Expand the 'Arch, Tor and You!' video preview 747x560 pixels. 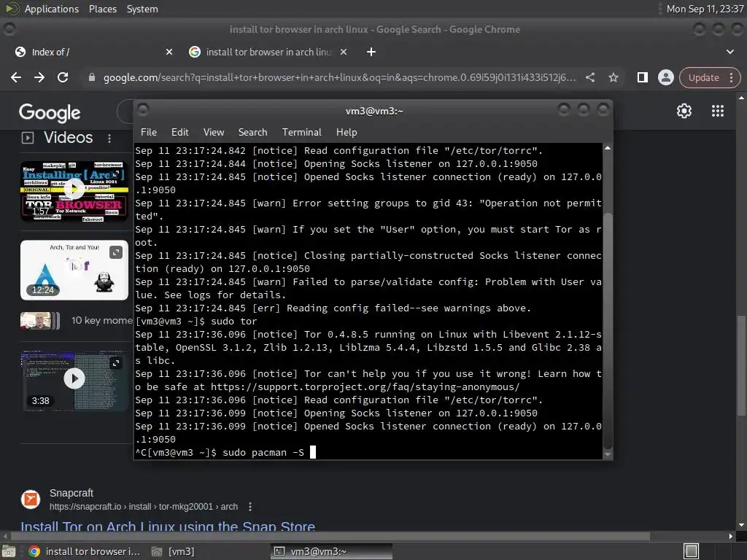point(116,252)
